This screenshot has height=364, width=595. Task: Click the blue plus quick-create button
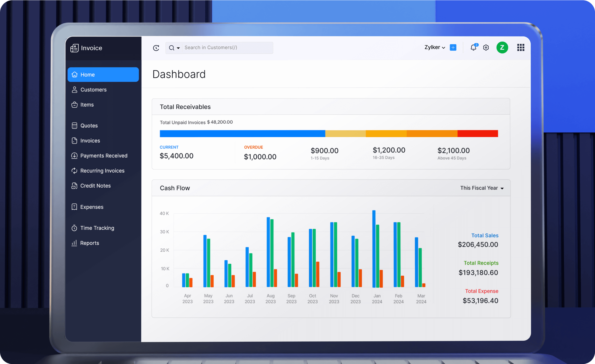[453, 47]
